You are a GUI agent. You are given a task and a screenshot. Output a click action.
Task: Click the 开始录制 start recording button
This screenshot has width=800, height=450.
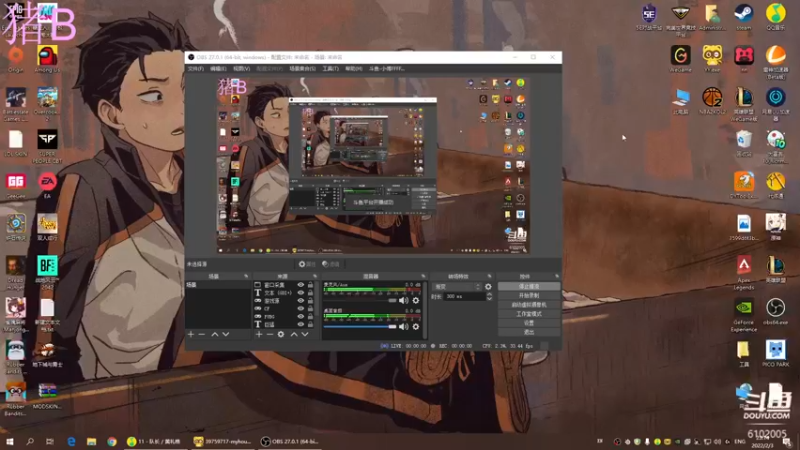click(x=529, y=295)
